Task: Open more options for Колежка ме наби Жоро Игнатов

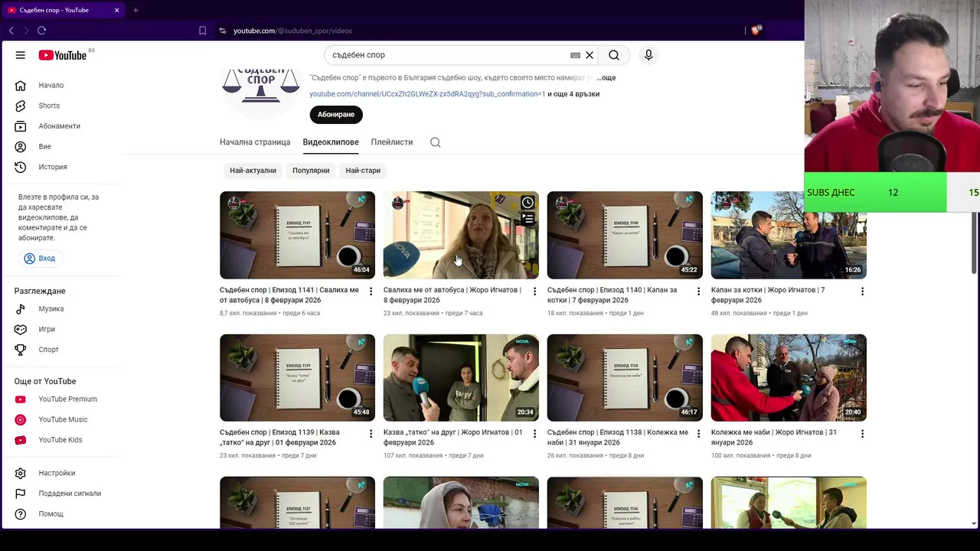Action: [862, 434]
